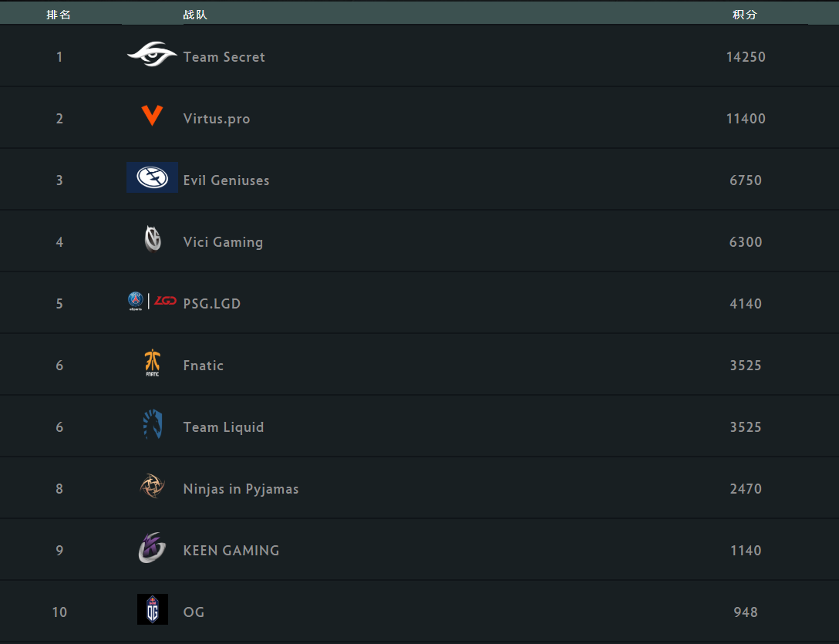Click the Vici Gaming logo

point(153,239)
